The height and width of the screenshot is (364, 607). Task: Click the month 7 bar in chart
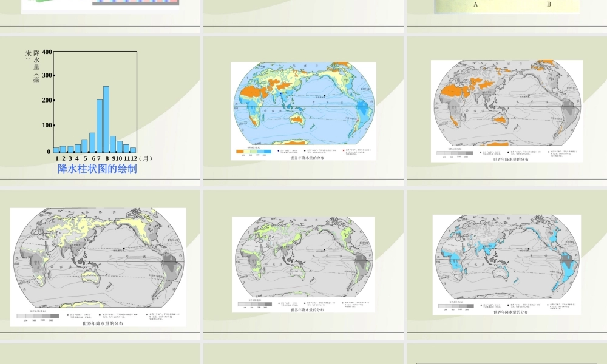(x=100, y=126)
